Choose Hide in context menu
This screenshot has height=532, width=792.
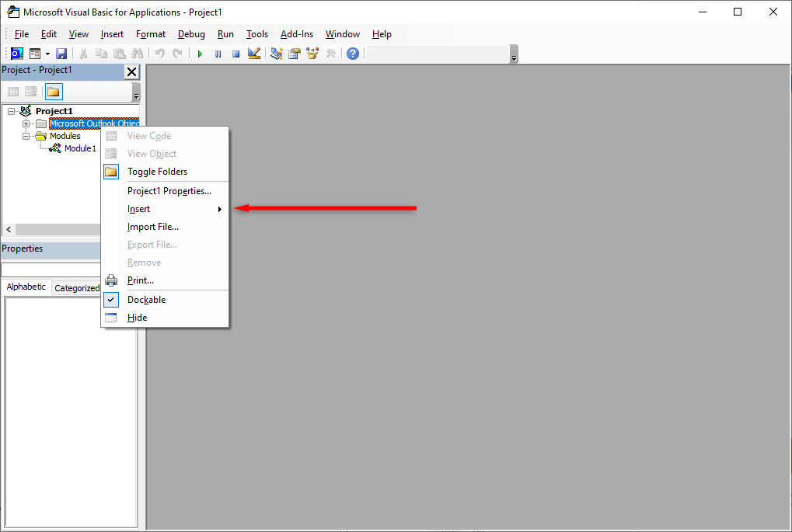pos(166,318)
